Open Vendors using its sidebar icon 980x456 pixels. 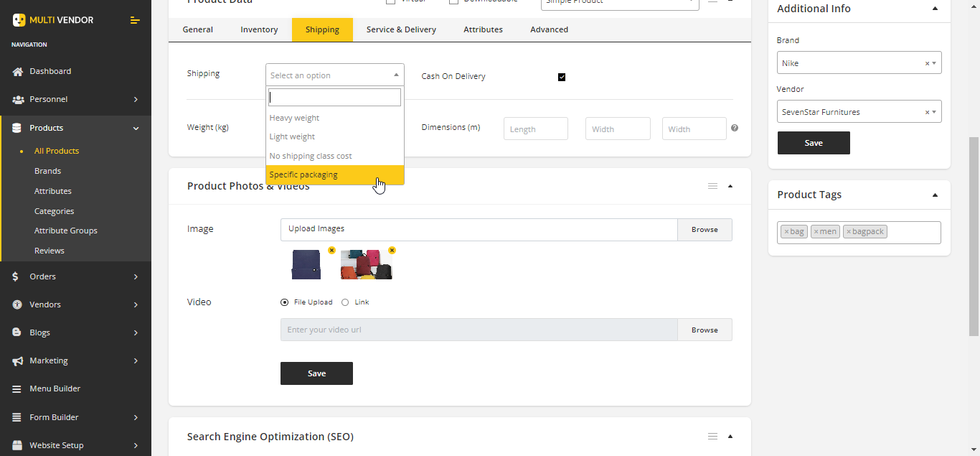tap(17, 304)
